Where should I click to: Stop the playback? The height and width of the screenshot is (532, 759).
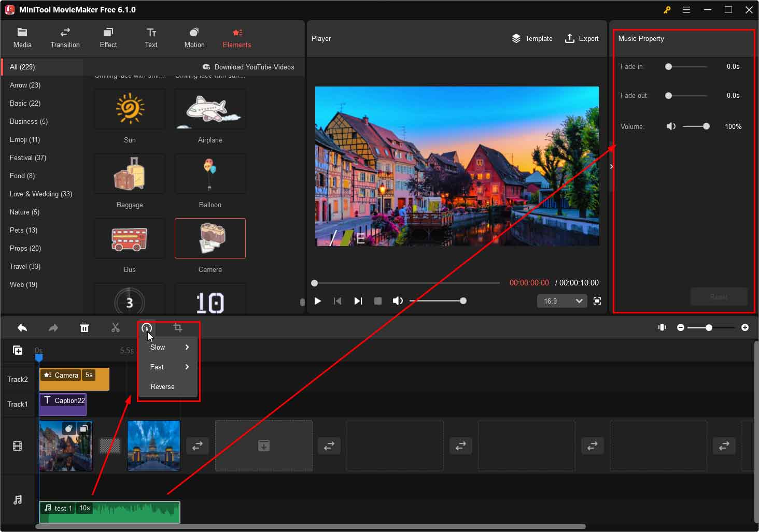(378, 301)
